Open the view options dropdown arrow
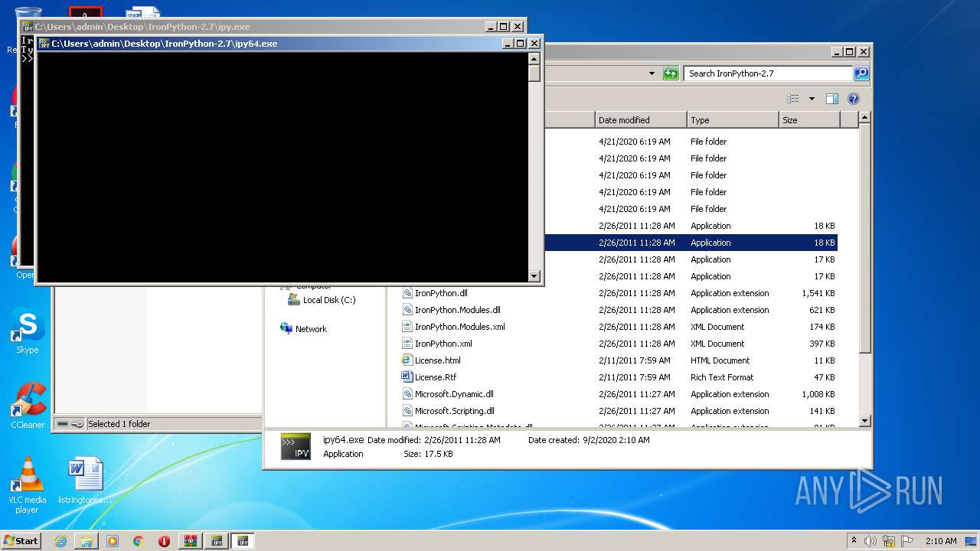 point(812,99)
